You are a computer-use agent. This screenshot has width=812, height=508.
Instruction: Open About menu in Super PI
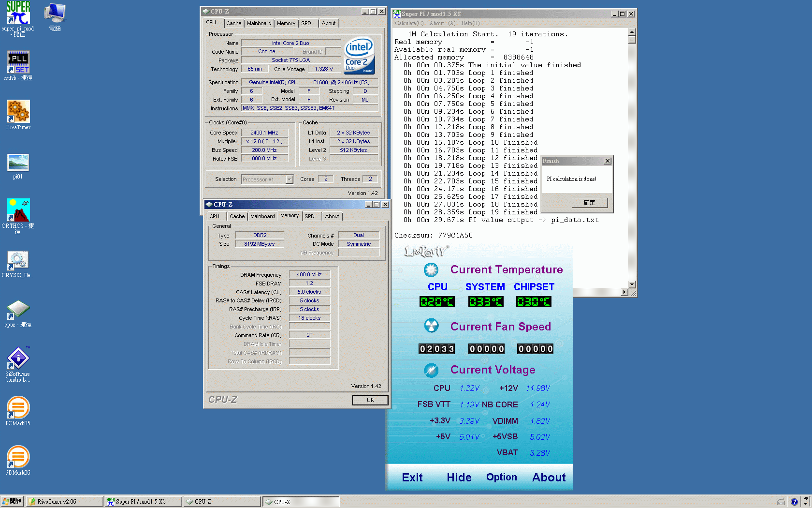click(442, 23)
